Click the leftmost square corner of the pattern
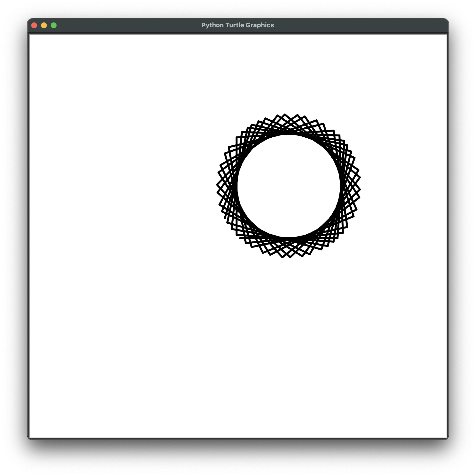Image resolution: width=476 pixels, height=476 pixels. coord(217,185)
